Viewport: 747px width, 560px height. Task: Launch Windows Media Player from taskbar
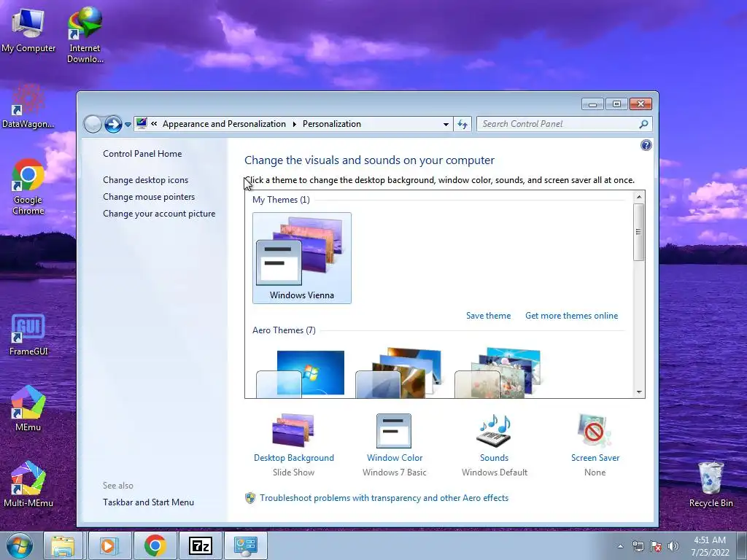coord(108,545)
